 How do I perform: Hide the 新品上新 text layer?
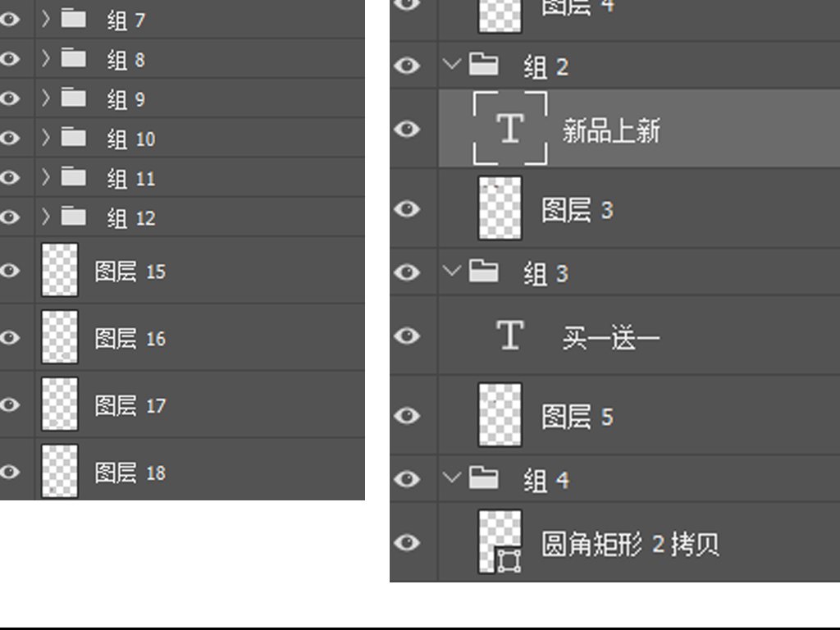click(407, 129)
